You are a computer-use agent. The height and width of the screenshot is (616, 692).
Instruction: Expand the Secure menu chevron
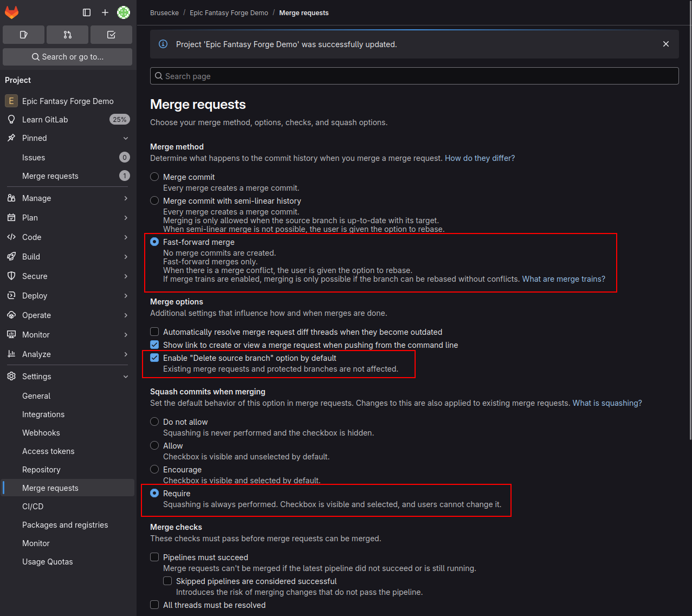click(x=126, y=276)
